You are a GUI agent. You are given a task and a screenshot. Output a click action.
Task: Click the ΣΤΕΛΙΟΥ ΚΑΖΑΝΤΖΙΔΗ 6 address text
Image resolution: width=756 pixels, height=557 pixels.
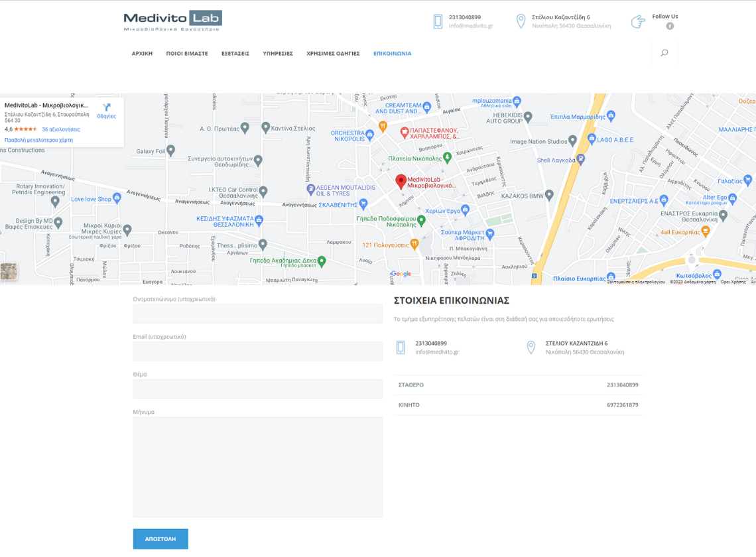pos(577,343)
